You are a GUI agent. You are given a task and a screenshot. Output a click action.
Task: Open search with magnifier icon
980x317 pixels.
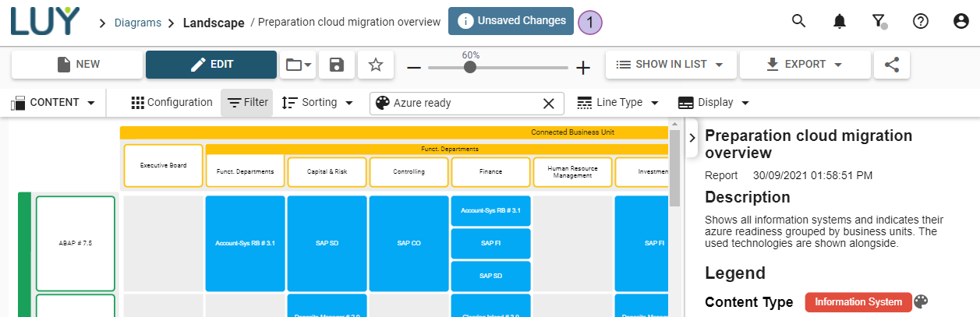[x=798, y=21]
